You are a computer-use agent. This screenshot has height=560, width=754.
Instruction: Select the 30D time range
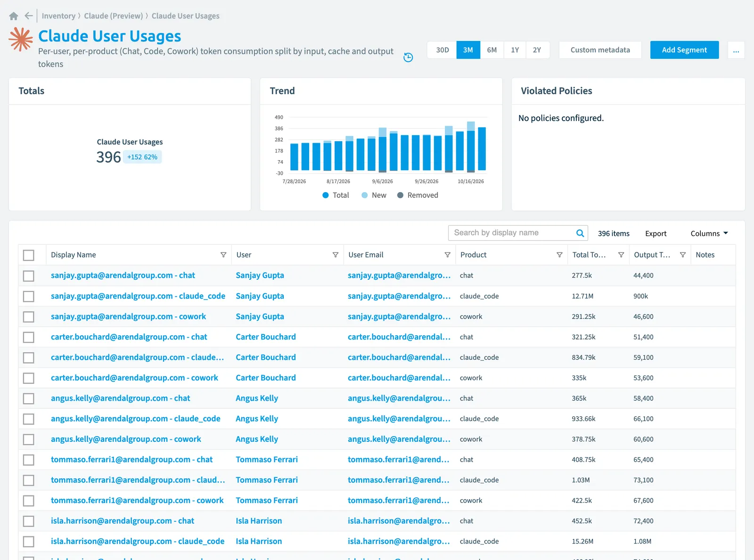click(442, 50)
